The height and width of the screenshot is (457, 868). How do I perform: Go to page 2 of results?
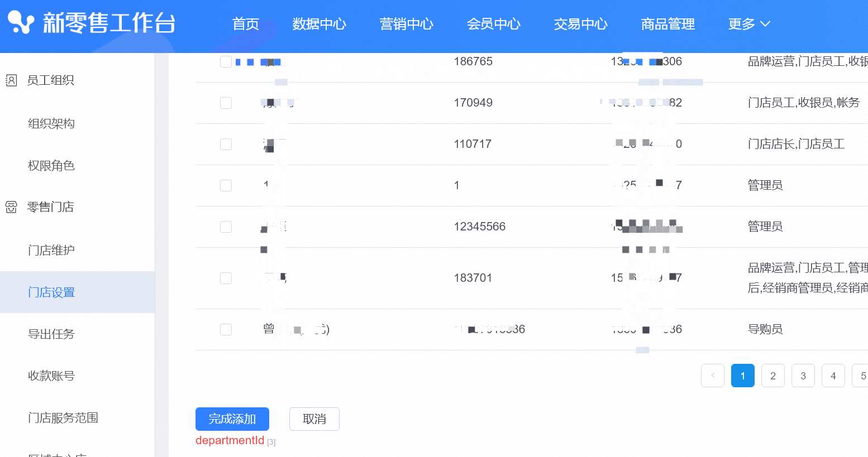[x=772, y=376]
